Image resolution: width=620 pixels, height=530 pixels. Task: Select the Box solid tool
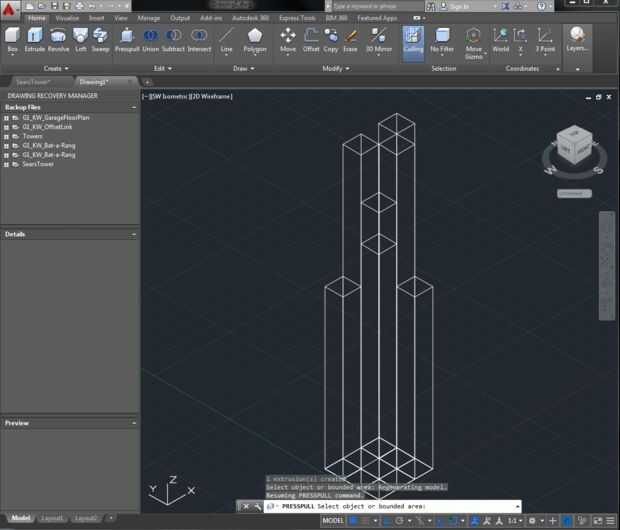click(x=12, y=40)
